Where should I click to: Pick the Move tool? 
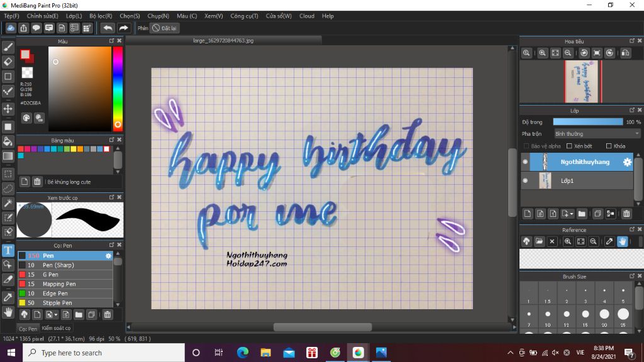pyautogui.click(x=8, y=109)
